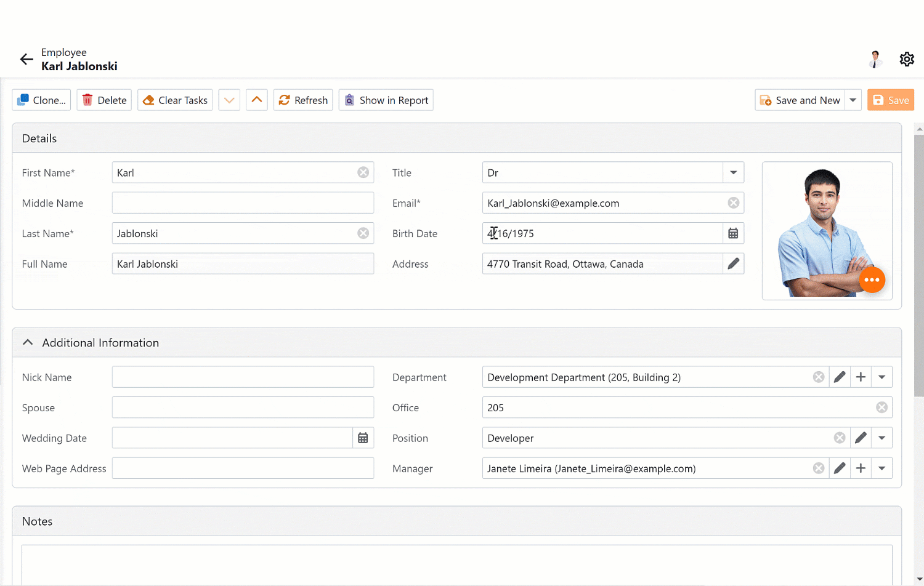Viewport: 924px width, 586px height.
Task: Expand the Title dropdown
Action: 733,172
